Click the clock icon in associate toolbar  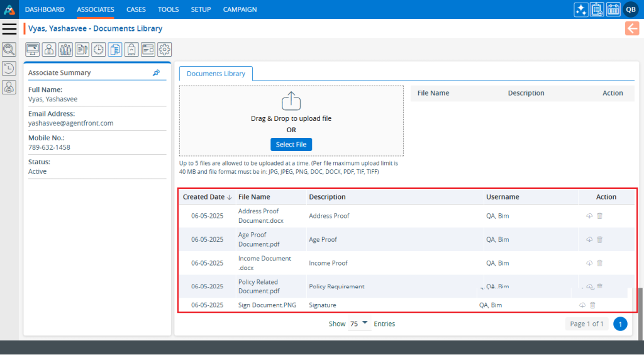(99, 50)
